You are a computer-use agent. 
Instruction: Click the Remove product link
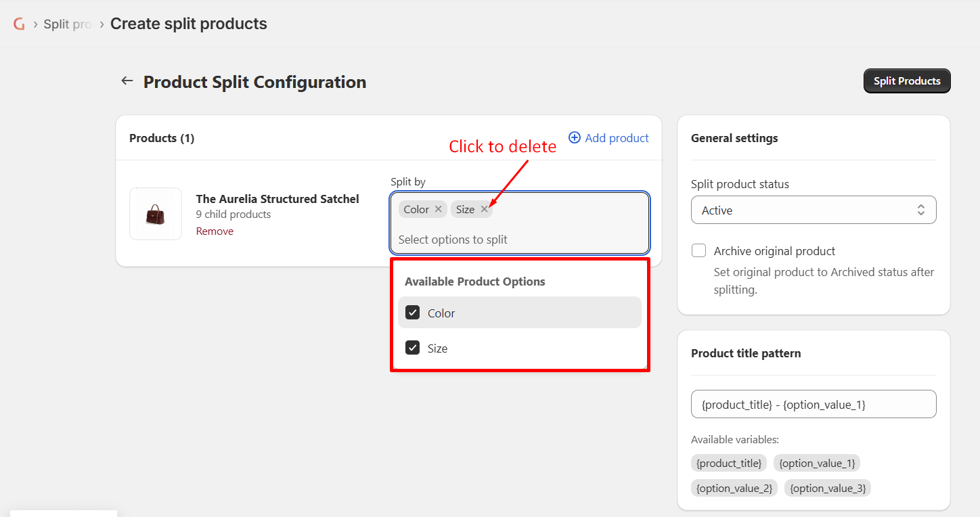215,231
